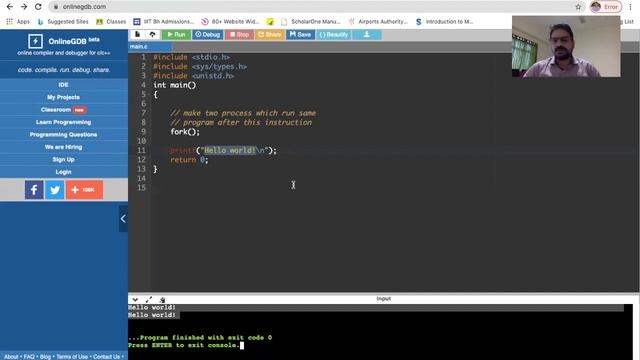640x360 pixels.
Task: Stop execution with the Stop button
Action: point(239,35)
